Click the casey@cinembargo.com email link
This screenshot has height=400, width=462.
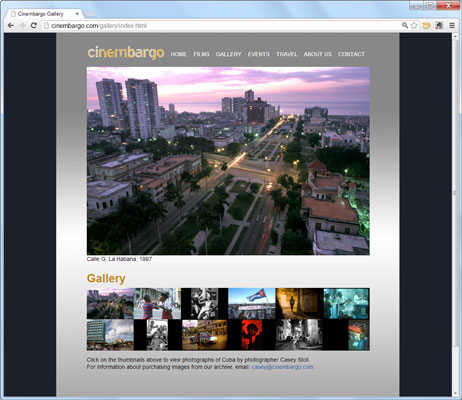pos(282,367)
